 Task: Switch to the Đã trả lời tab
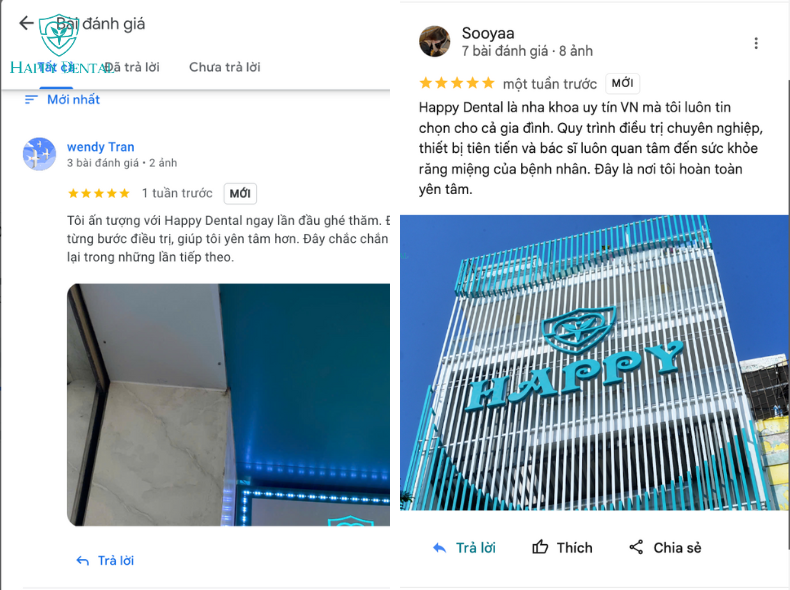pyautogui.click(x=132, y=67)
